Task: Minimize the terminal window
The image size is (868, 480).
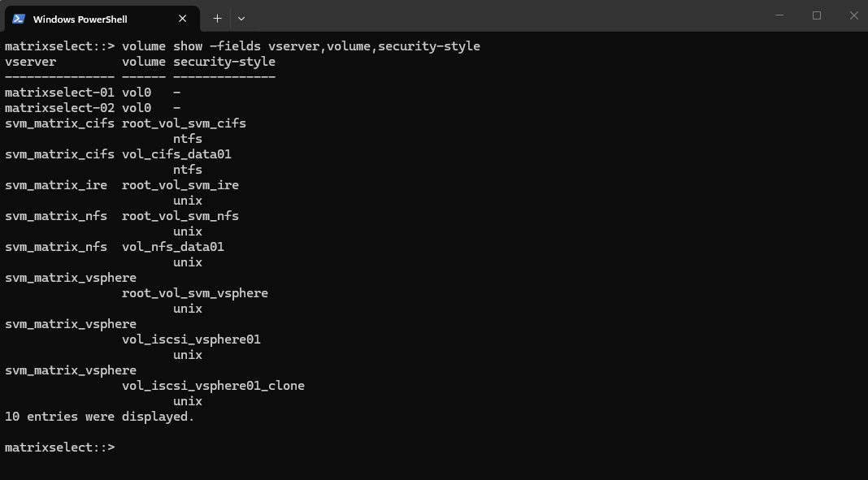Action: click(779, 15)
